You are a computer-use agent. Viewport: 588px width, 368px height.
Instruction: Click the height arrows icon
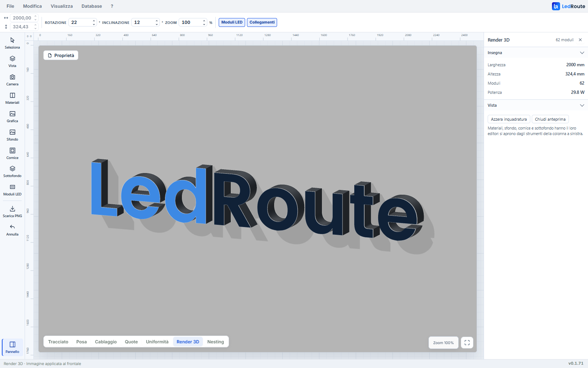(x=6, y=26)
